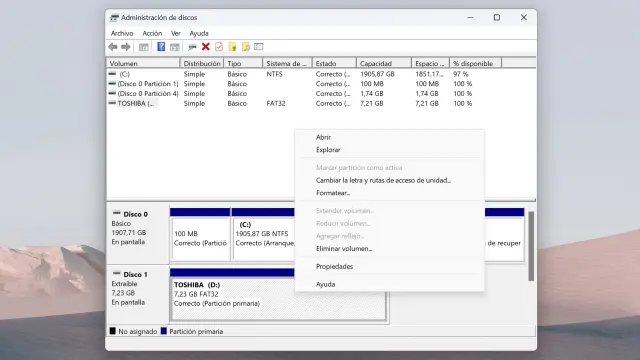
Task: Click the Disco 0 label panel
Action: click(138, 235)
